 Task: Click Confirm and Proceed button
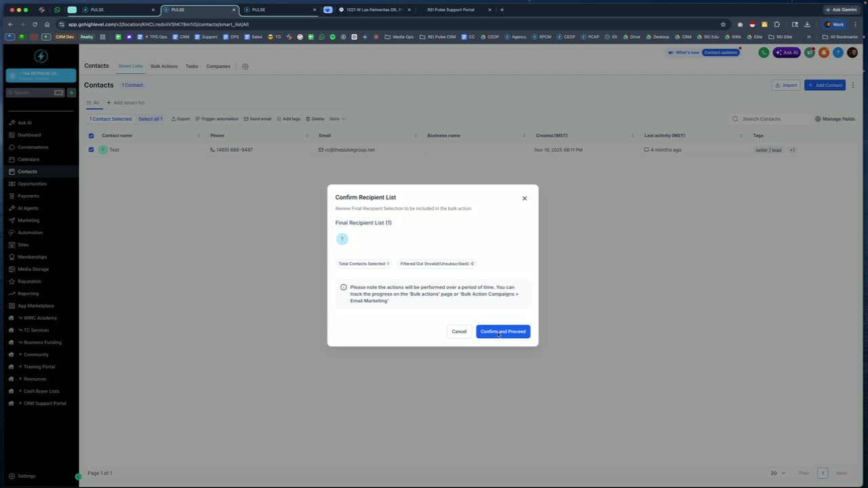pyautogui.click(x=503, y=331)
